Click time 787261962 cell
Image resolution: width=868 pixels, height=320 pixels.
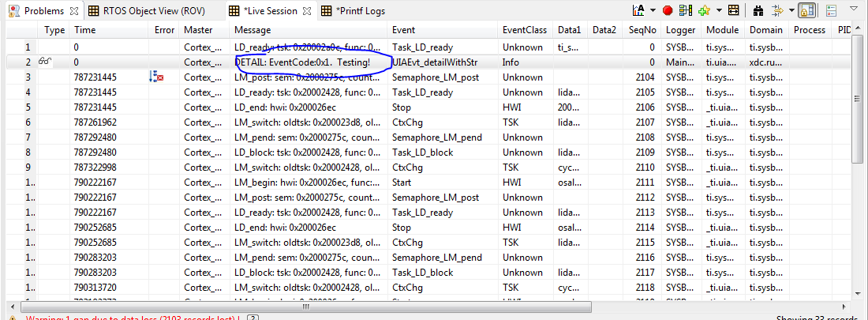click(95, 122)
